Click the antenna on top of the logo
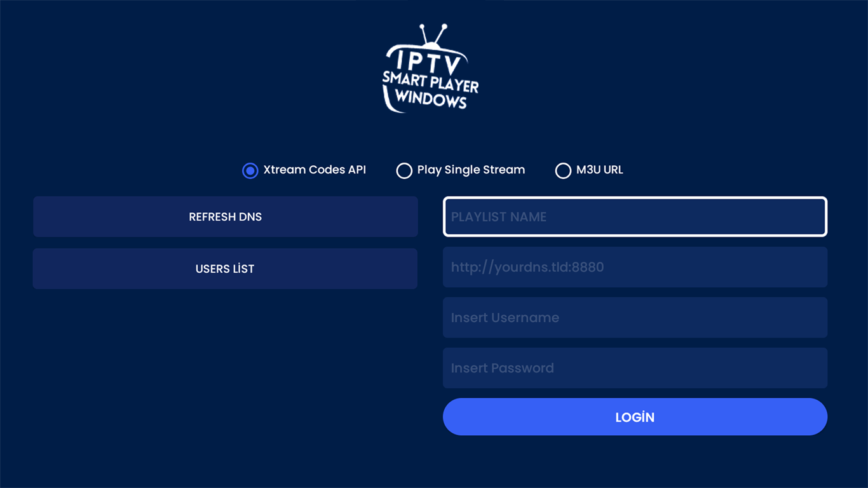Image resolution: width=868 pixels, height=488 pixels. tap(433, 36)
